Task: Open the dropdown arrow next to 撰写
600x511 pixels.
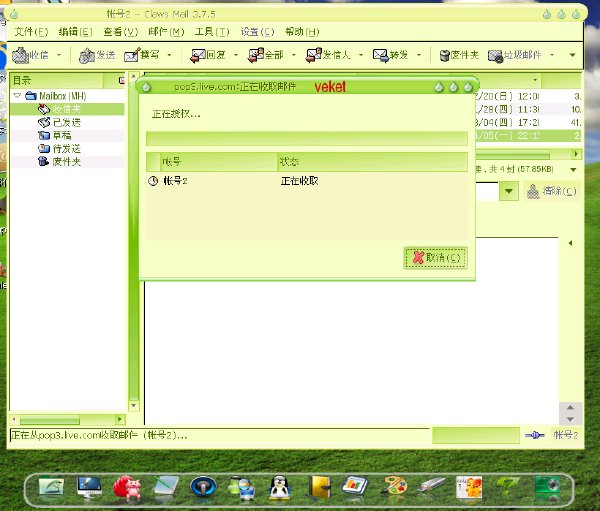Action: (169, 55)
